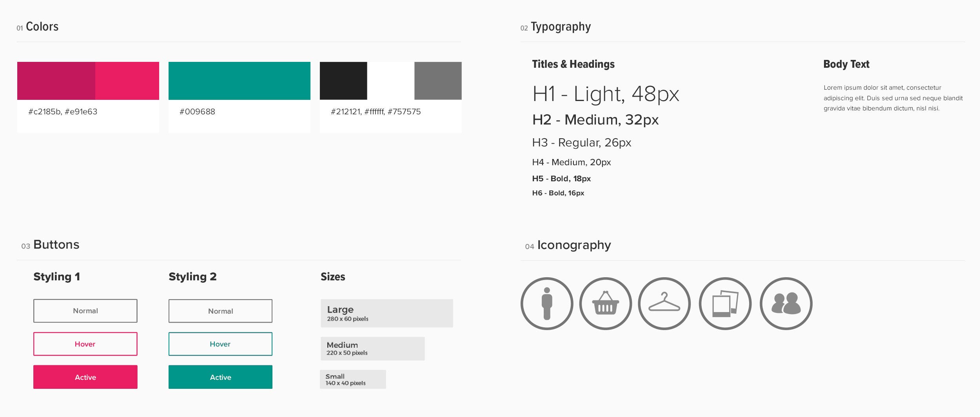Pick the white #ffffff swatch
This screenshot has height=417, width=980.
(x=391, y=81)
